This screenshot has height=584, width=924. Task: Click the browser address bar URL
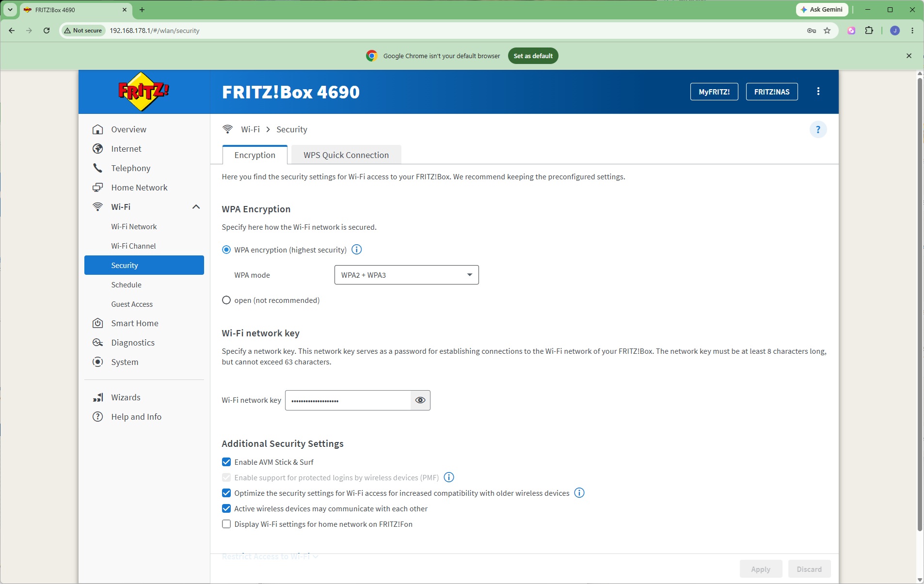tap(155, 31)
